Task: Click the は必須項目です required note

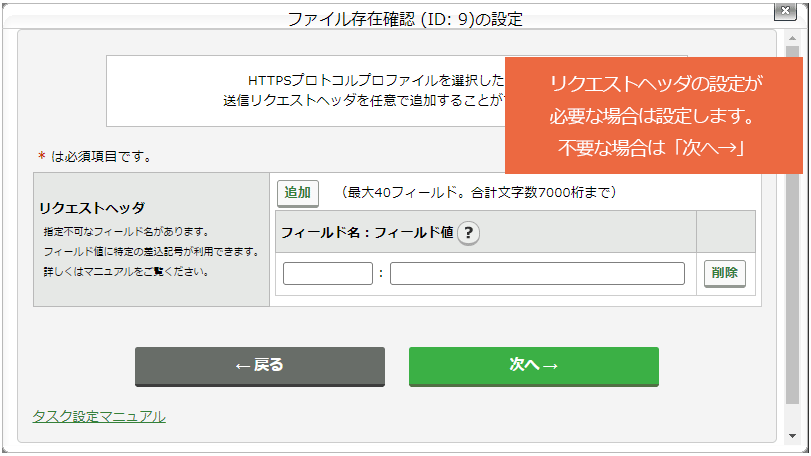Action: pos(95,157)
